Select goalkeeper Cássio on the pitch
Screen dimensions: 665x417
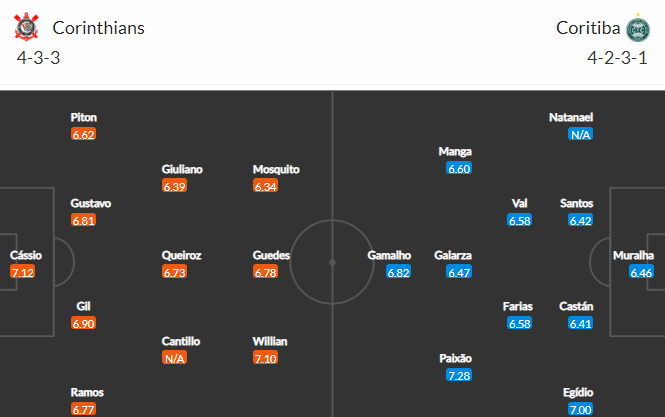pyautogui.click(x=26, y=255)
